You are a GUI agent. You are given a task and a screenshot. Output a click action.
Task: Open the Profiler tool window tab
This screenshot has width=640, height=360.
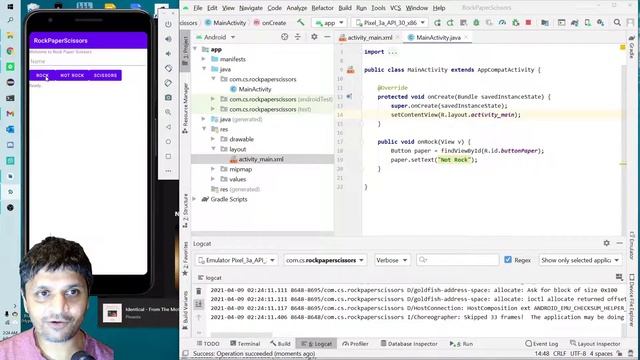[x=355, y=344]
